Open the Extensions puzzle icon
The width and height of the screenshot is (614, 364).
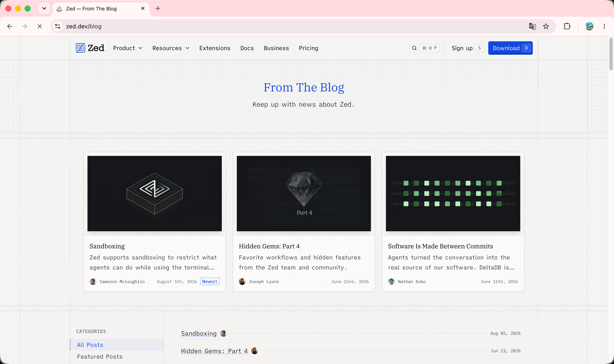[567, 26]
